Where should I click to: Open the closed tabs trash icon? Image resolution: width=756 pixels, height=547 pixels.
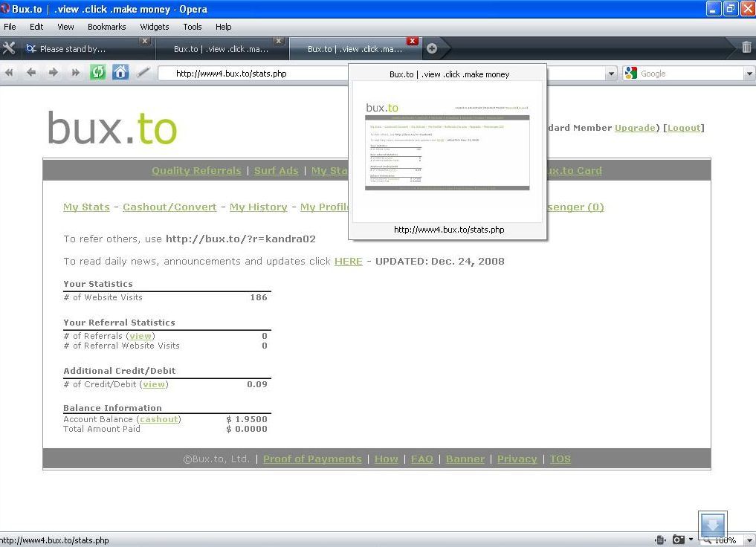746,48
